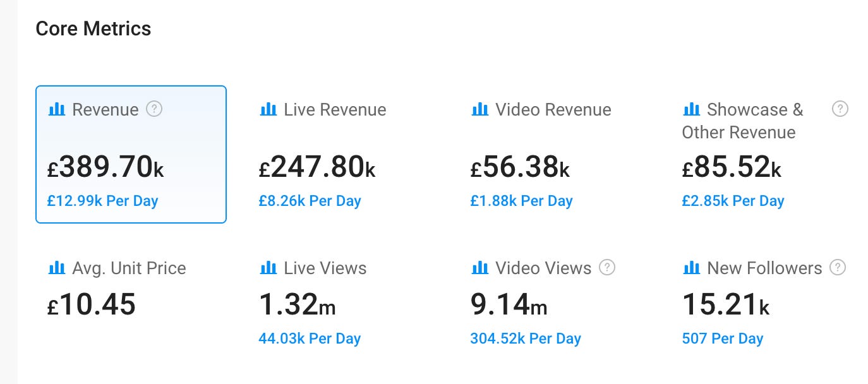Click the £8.26k Per Day text

coord(310,201)
